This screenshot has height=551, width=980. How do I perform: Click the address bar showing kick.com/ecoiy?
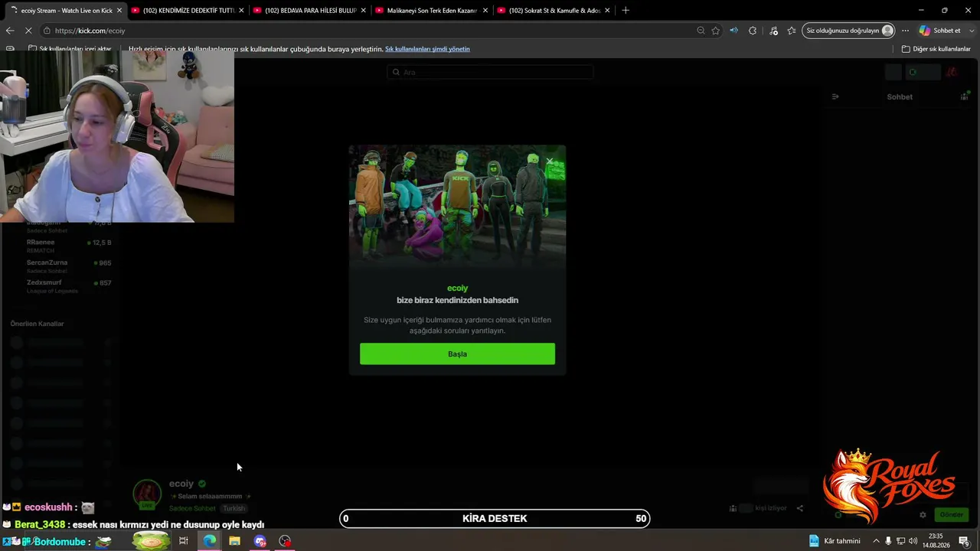click(x=367, y=31)
